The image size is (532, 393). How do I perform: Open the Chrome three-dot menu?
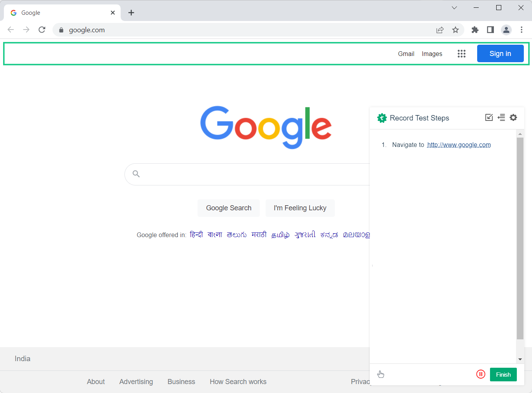coord(521,30)
